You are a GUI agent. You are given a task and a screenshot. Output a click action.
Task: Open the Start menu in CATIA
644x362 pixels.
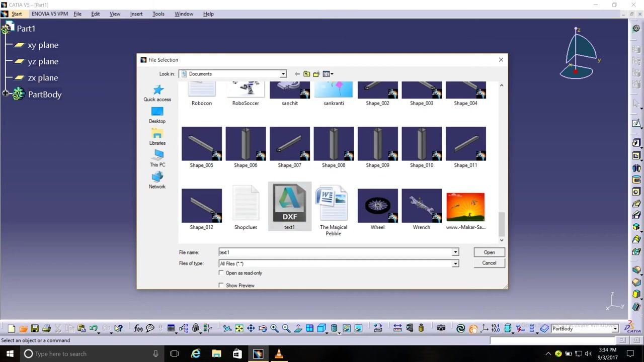click(17, 14)
